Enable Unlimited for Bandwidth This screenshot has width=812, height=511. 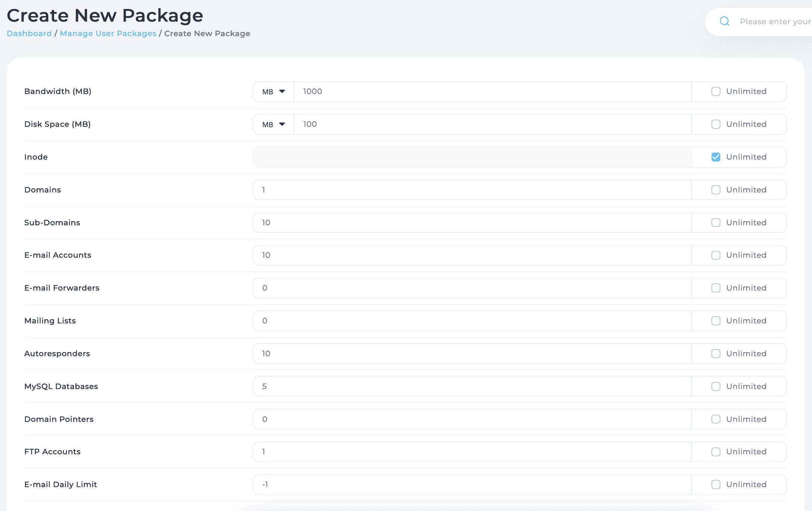[716, 92]
